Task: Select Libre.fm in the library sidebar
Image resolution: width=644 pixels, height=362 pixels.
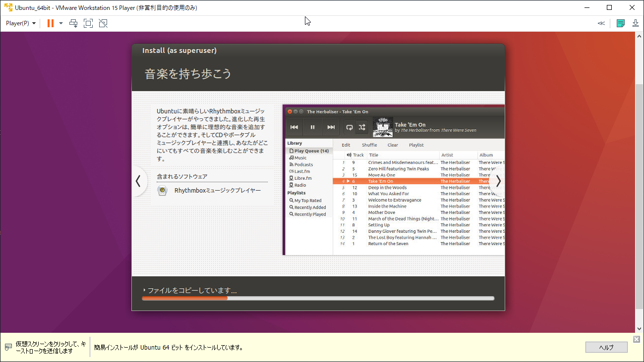Action: (x=300, y=178)
